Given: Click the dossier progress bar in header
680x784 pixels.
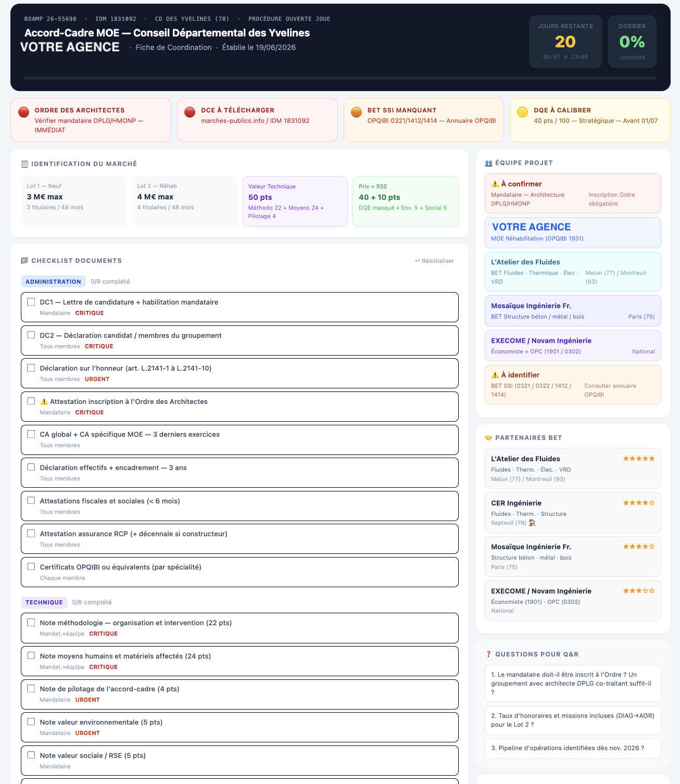Looking at the screenshot, I should [341, 78].
